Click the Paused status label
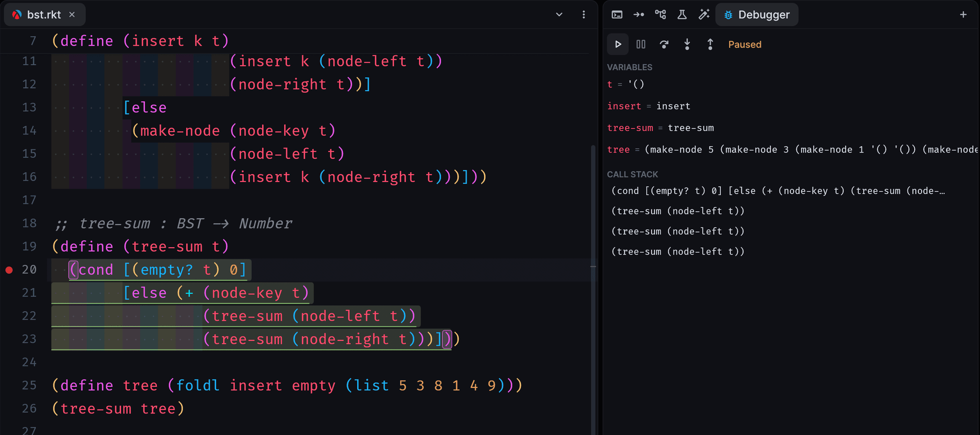Viewport: 980px width, 435px height. (745, 45)
